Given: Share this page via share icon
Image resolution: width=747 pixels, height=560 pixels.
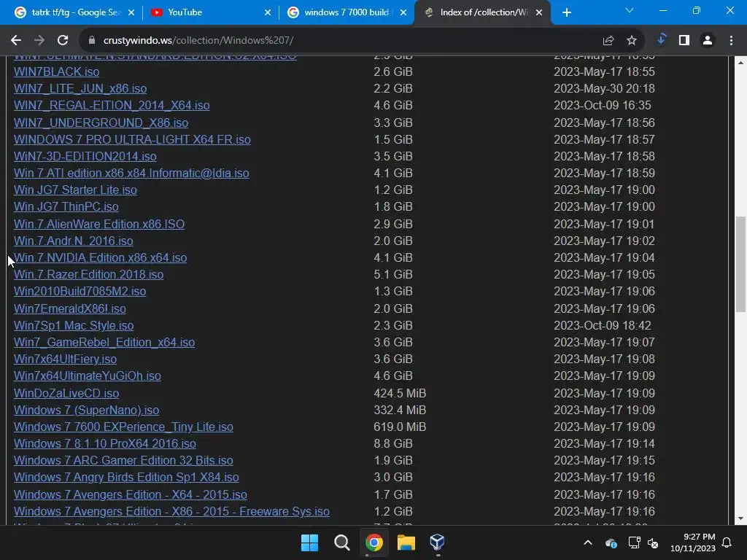Looking at the screenshot, I should pyautogui.click(x=608, y=41).
